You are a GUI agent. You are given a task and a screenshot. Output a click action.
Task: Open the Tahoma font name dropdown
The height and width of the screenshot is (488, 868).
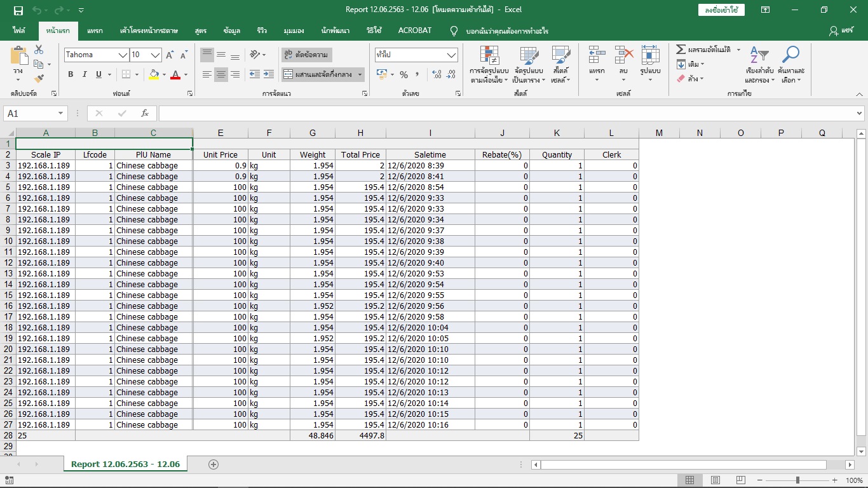(123, 55)
